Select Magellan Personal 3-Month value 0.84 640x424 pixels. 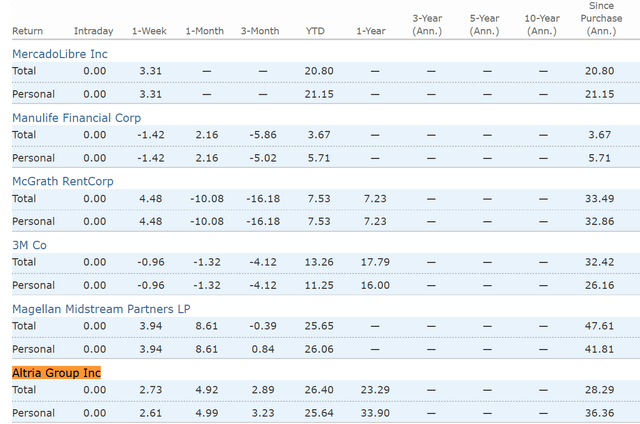(263, 349)
